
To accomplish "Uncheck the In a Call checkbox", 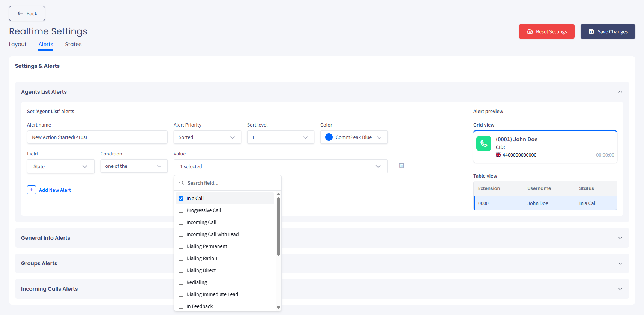I will (x=181, y=198).
